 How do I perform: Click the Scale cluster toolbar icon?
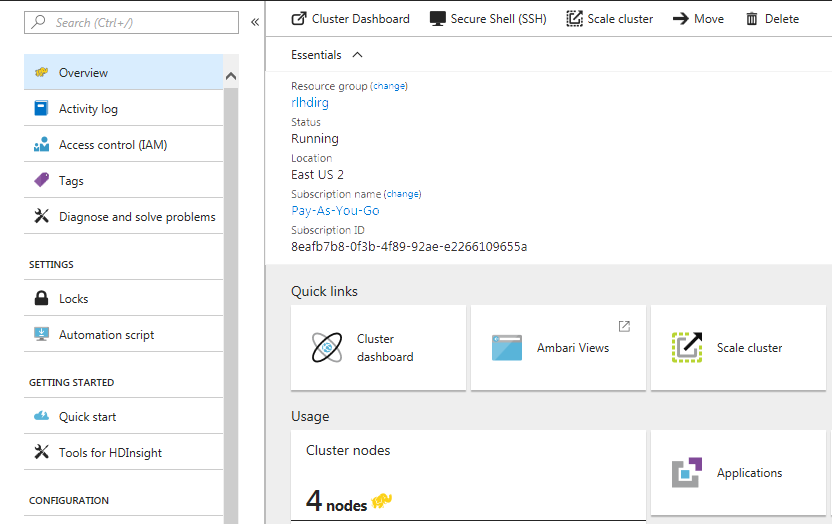[574, 19]
